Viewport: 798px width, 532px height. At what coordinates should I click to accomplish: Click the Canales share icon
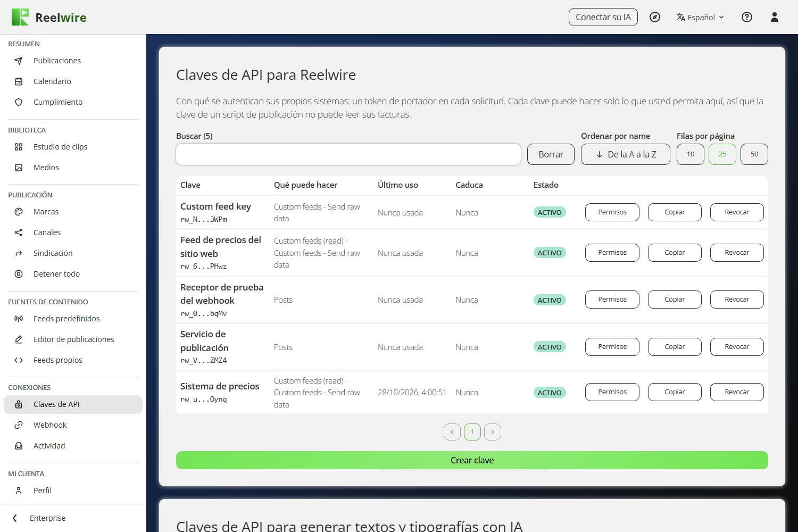click(19, 232)
